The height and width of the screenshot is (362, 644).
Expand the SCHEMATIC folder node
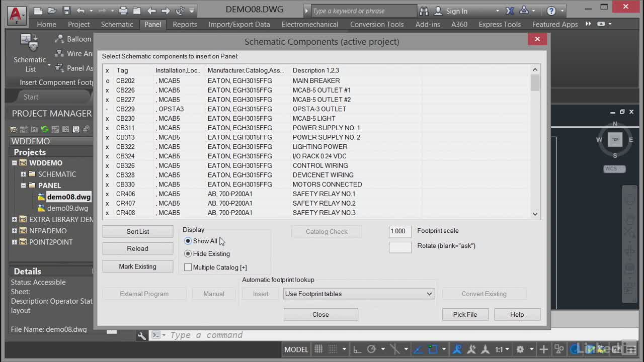tap(23, 174)
